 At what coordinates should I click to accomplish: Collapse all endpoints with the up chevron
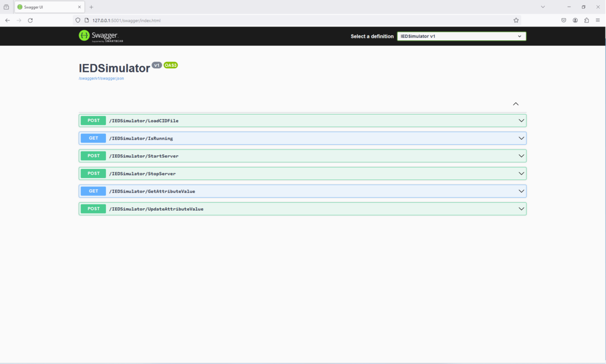pyautogui.click(x=516, y=104)
